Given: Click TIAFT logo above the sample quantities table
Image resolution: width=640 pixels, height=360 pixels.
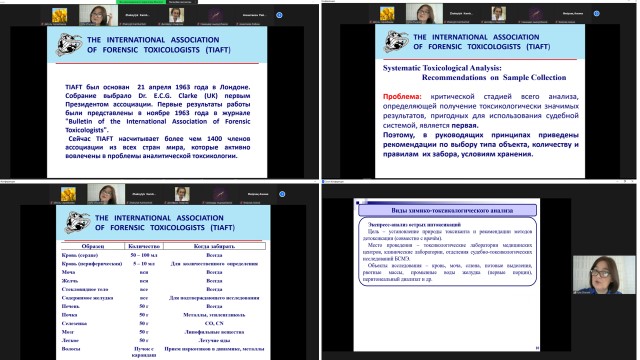Looking at the screenshot, I should (77, 222).
